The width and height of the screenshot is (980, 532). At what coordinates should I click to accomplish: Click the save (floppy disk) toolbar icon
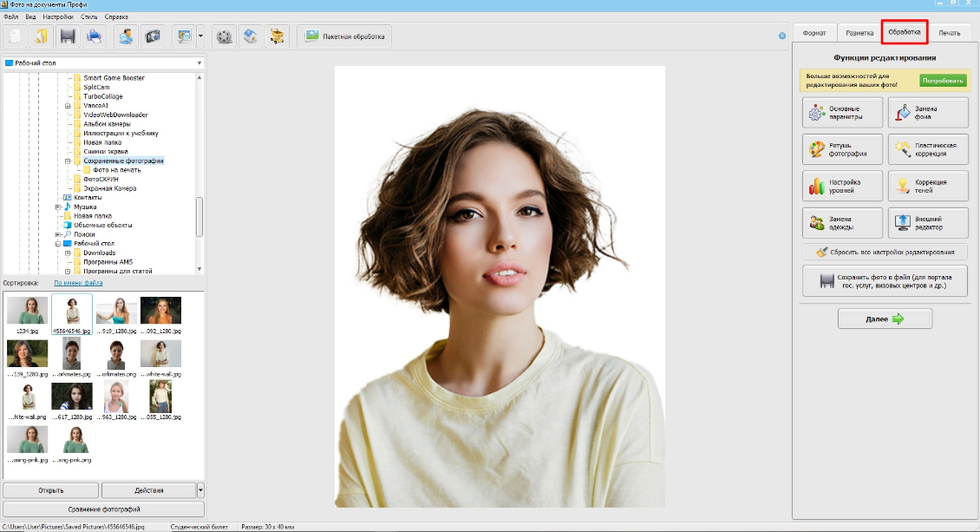(68, 36)
